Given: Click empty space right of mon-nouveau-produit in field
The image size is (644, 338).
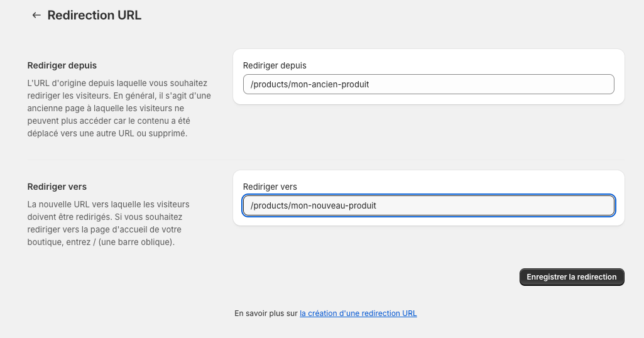Looking at the screenshot, I should point(503,205).
